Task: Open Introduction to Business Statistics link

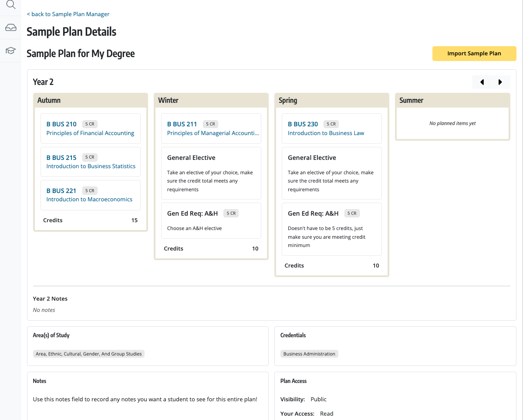Action: click(91, 166)
